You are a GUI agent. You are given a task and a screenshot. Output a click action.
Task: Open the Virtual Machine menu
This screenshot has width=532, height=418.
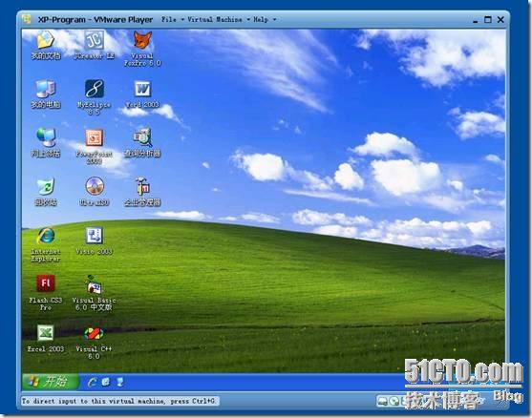tap(218, 20)
